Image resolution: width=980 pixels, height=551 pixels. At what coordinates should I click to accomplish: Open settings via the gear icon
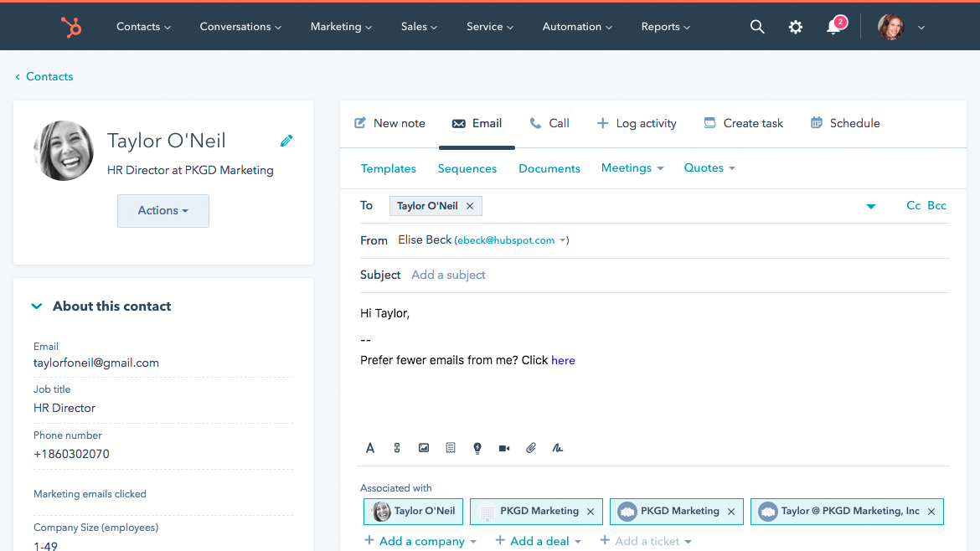click(795, 26)
